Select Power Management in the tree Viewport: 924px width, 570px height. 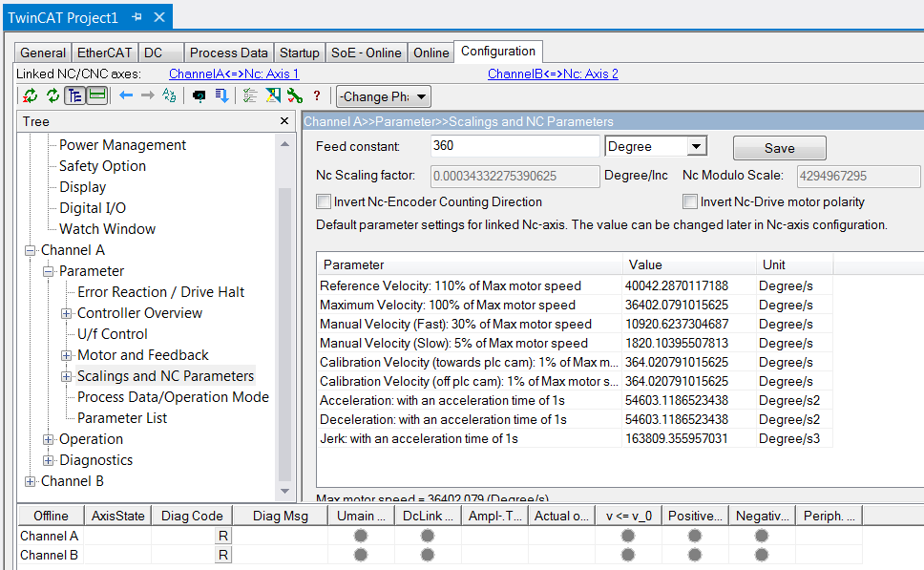pyautogui.click(x=122, y=145)
